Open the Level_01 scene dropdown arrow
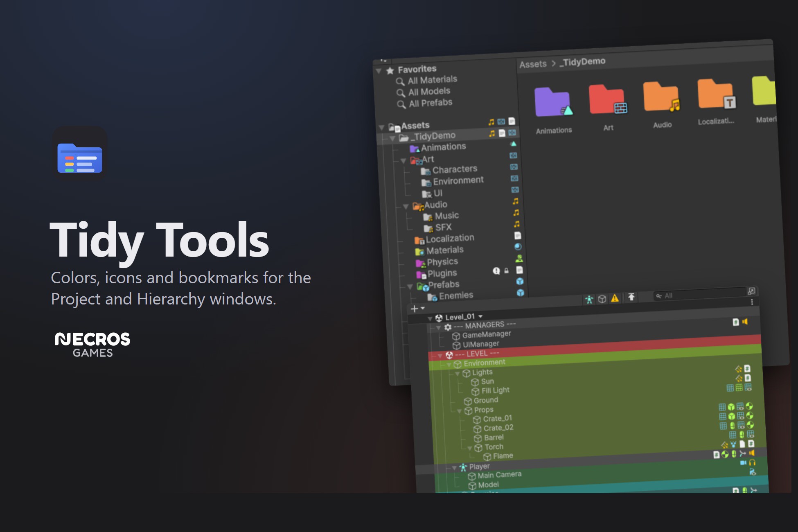 coord(480,316)
